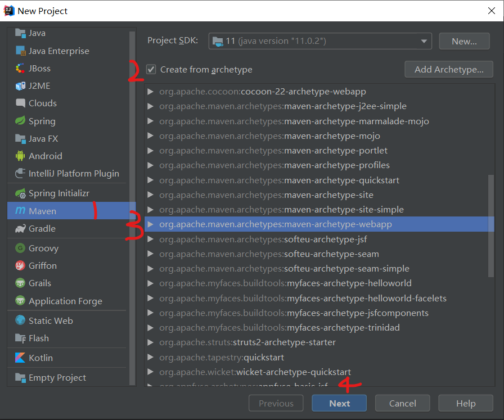
Task: Select myfaces-archetype-helloworld-facelets row
Action: point(319,298)
